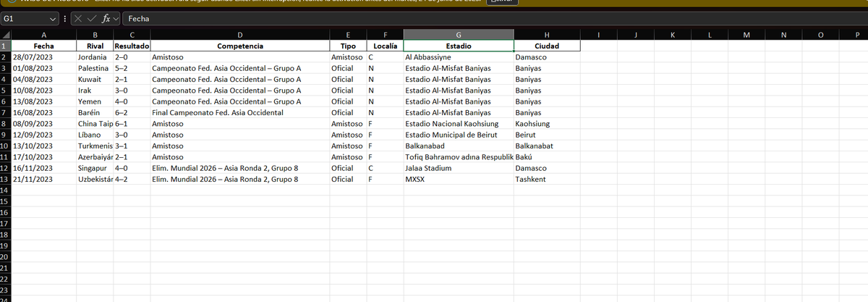Select column K header

(x=672, y=35)
